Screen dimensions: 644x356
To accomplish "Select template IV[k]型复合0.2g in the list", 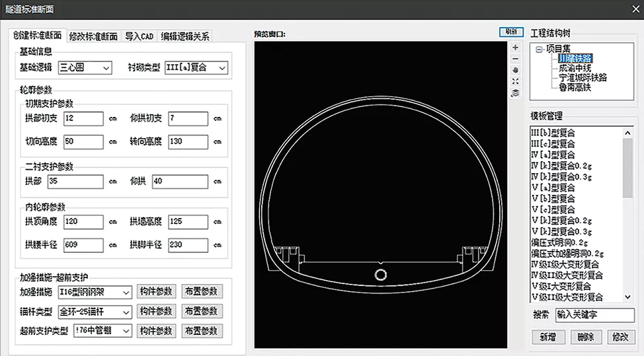I will point(561,166).
